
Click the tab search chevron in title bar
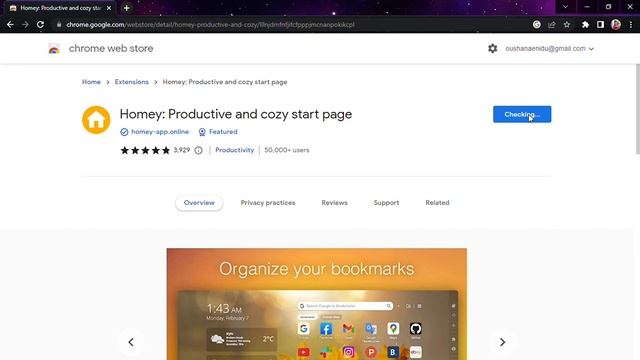(x=565, y=7)
